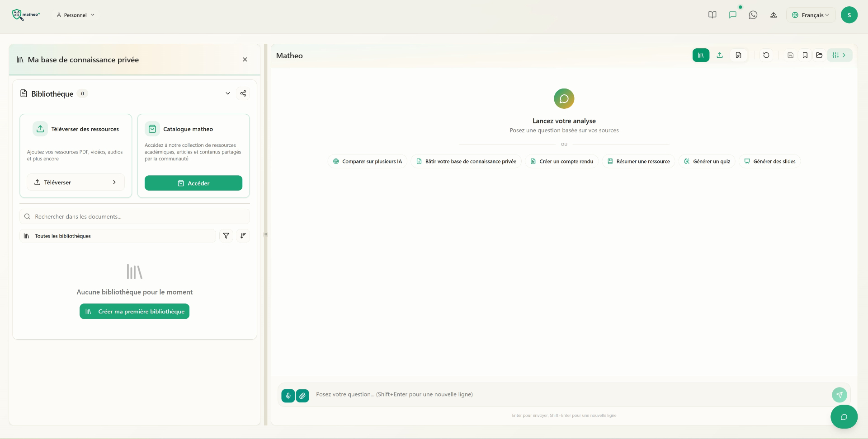Select Comparer sur plusieurs IA suggestion
The width and height of the screenshot is (868, 439).
click(368, 161)
